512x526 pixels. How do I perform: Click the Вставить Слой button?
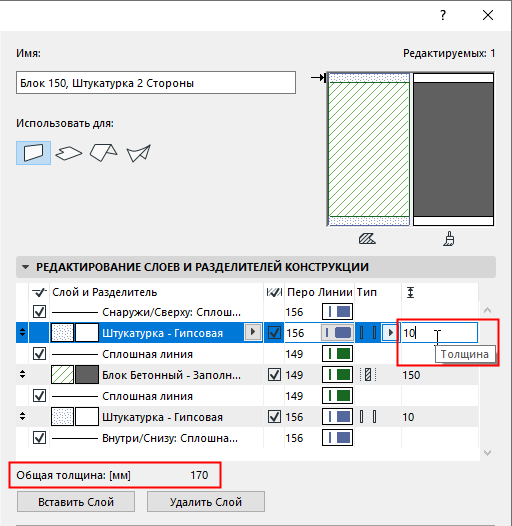coord(76,502)
